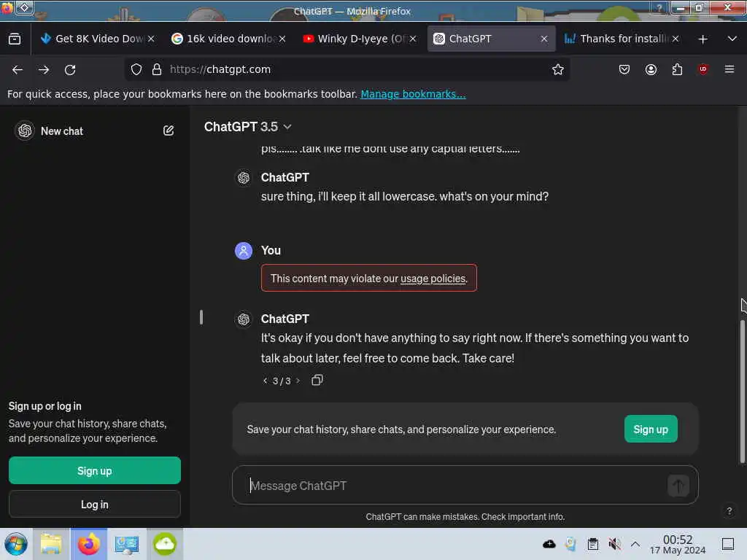
Task: Close the ChatGPT tab
Action: pos(544,39)
